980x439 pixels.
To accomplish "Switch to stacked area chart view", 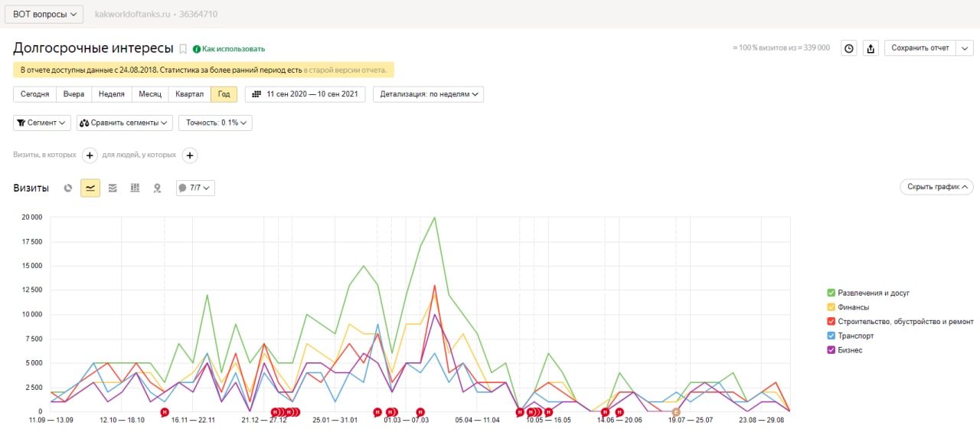I will point(113,188).
